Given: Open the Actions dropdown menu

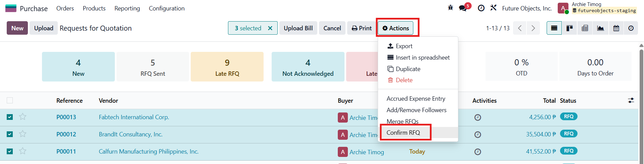Looking at the screenshot, I should point(396,28).
